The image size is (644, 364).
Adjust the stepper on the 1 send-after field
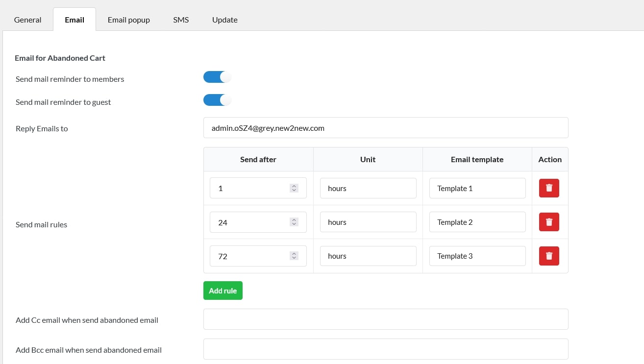coord(294,188)
